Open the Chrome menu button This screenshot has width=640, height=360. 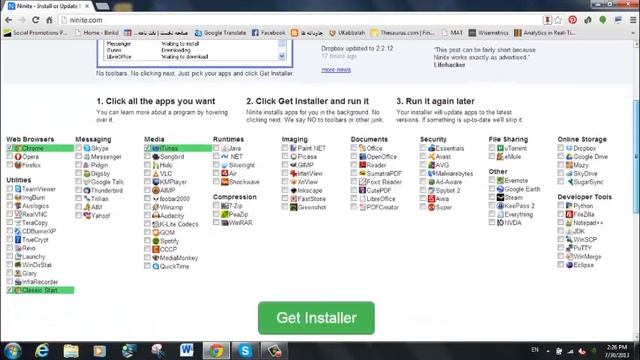pyautogui.click(x=633, y=20)
